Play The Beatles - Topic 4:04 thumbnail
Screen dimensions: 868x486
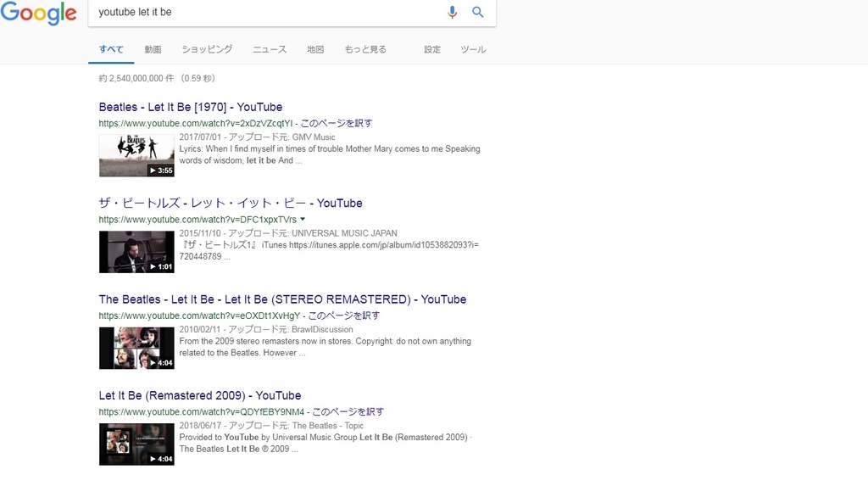tap(136, 444)
